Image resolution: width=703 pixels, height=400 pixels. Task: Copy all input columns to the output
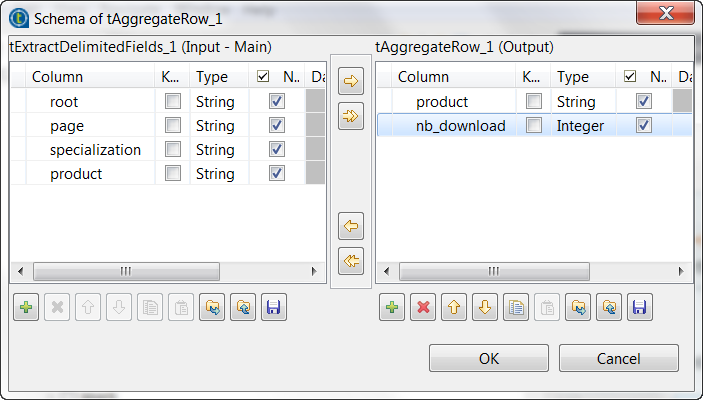(x=350, y=116)
